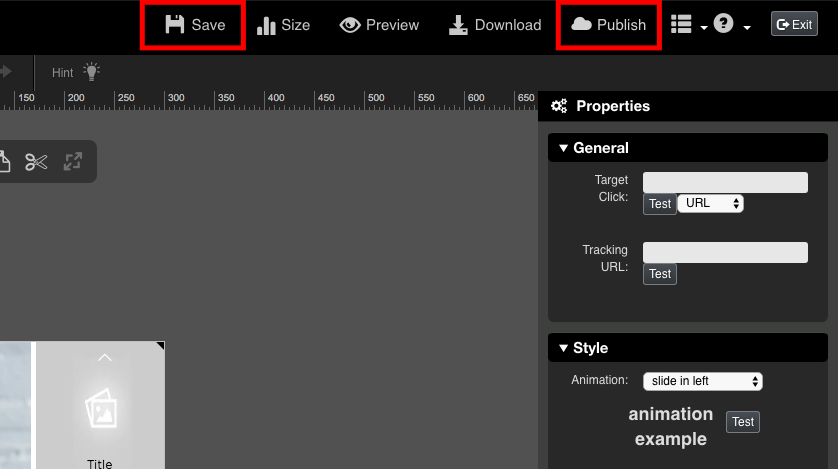Screen dimensions: 838x469
Task: Collapse the Style section
Action: (583, 348)
